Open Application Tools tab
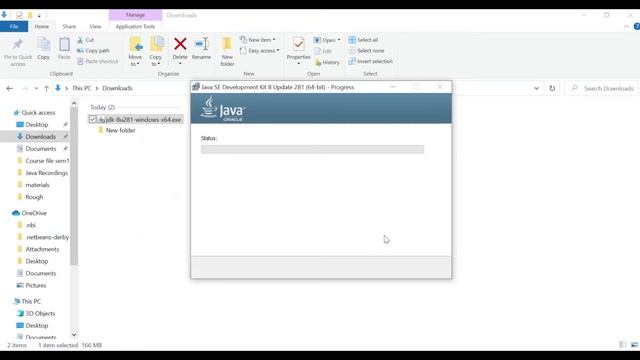 135,27
